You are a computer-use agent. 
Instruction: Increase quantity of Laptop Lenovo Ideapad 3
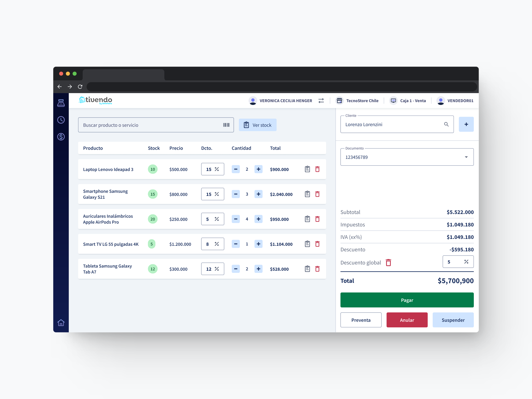coord(259,169)
